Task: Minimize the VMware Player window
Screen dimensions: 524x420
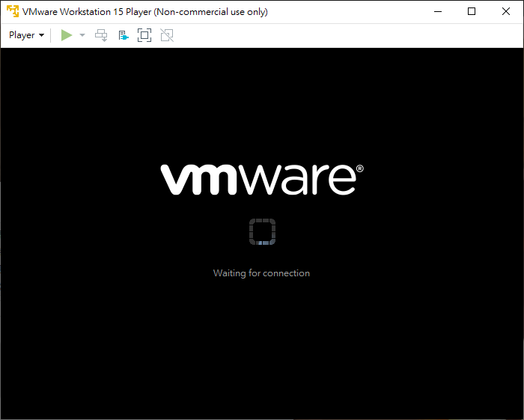Action: 438,11
